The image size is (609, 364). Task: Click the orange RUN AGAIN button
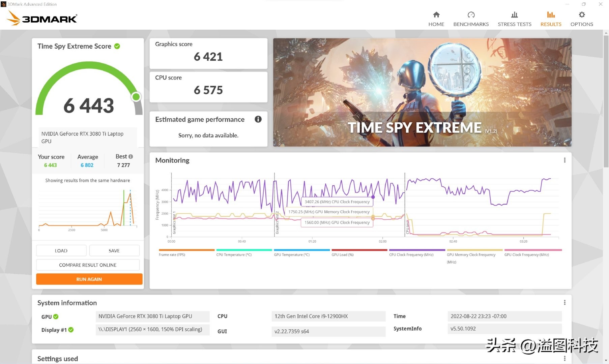(89, 279)
